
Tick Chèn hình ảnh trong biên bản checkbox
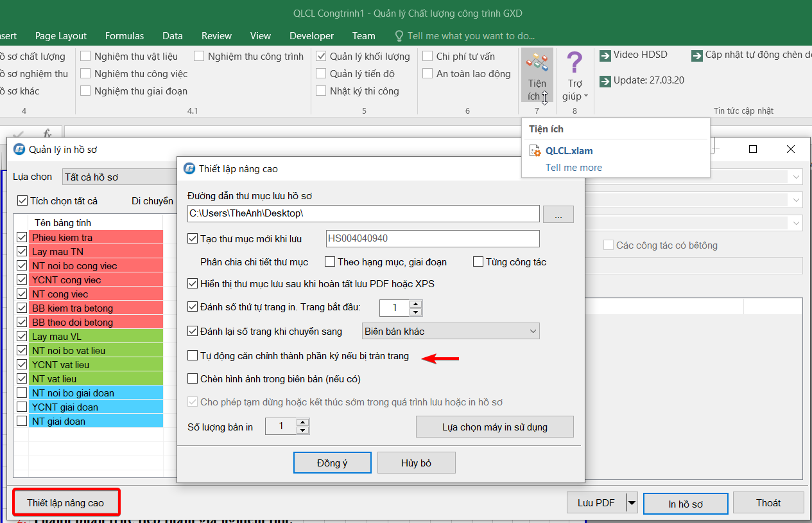coord(193,379)
